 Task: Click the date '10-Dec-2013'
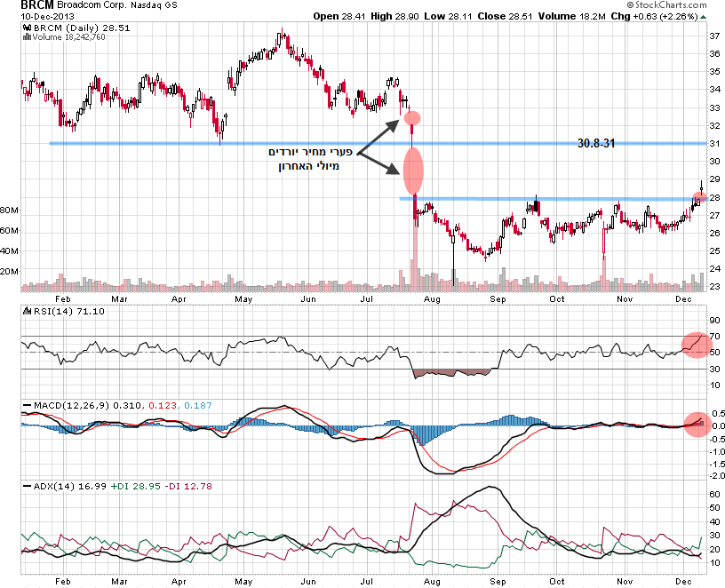pos(48,16)
